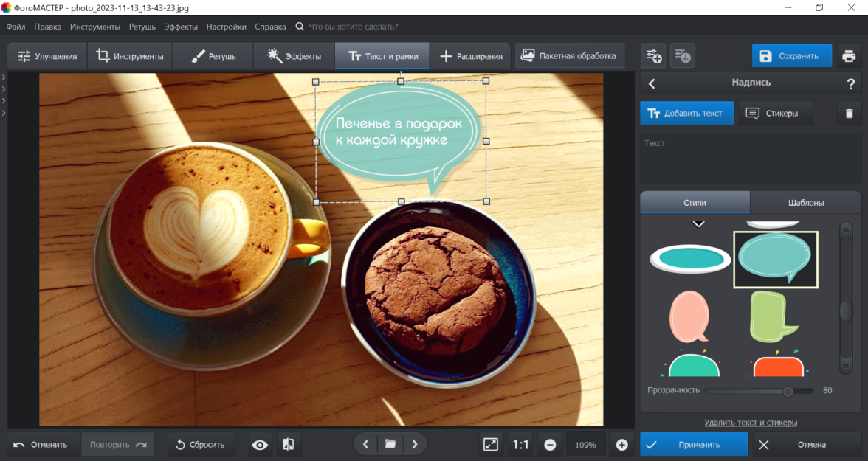Click the trash icon to delete the caption
The image size is (868, 461).
pos(849,113)
